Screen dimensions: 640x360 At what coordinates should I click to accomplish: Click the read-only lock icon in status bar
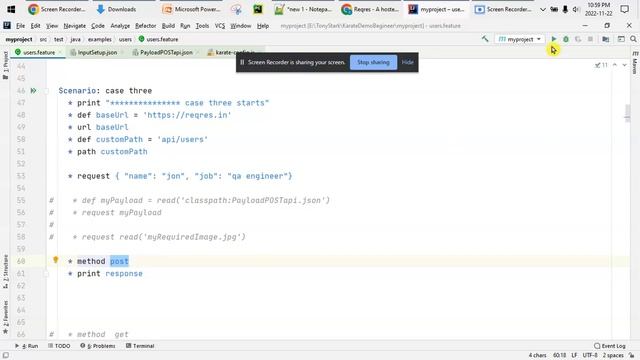point(632,356)
